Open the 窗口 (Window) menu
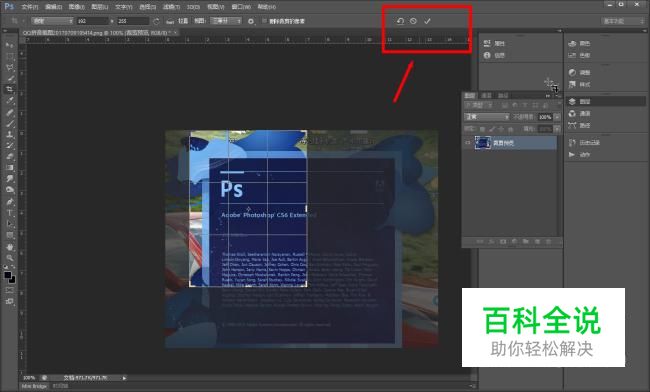Image resolution: width=650 pixels, height=392 pixels. pyautogui.click(x=241, y=7)
